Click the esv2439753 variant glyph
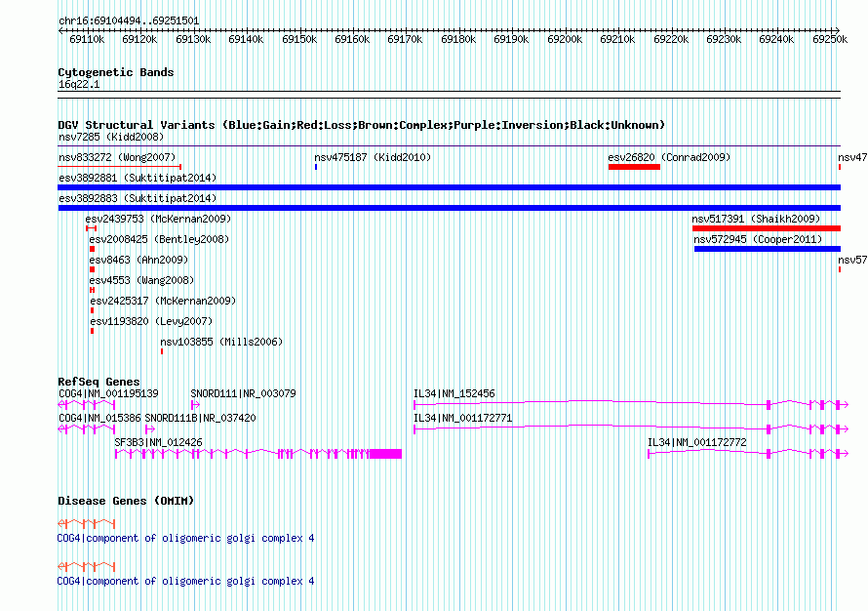The height and width of the screenshot is (611, 868). click(92, 228)
